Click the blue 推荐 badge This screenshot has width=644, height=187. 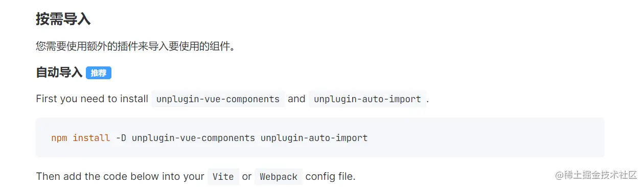click(99, 73)
